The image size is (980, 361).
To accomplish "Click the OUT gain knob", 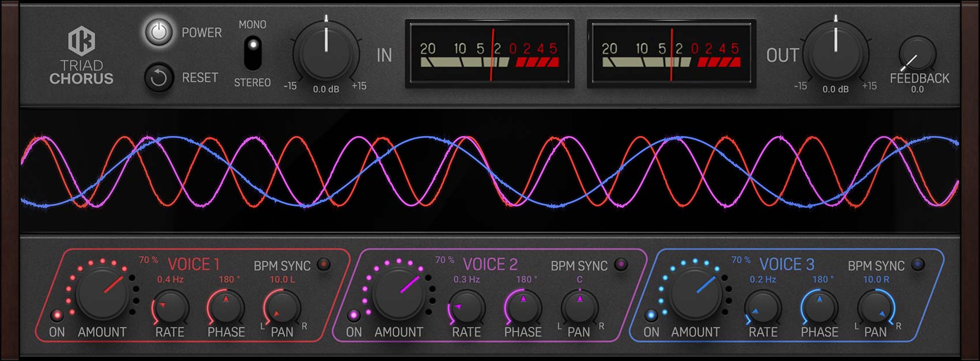I will point(836,53).
